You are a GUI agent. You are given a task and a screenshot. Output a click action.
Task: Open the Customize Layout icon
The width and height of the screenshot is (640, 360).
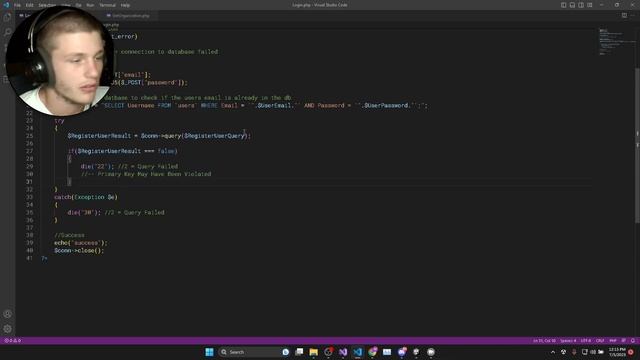point(590,5)
